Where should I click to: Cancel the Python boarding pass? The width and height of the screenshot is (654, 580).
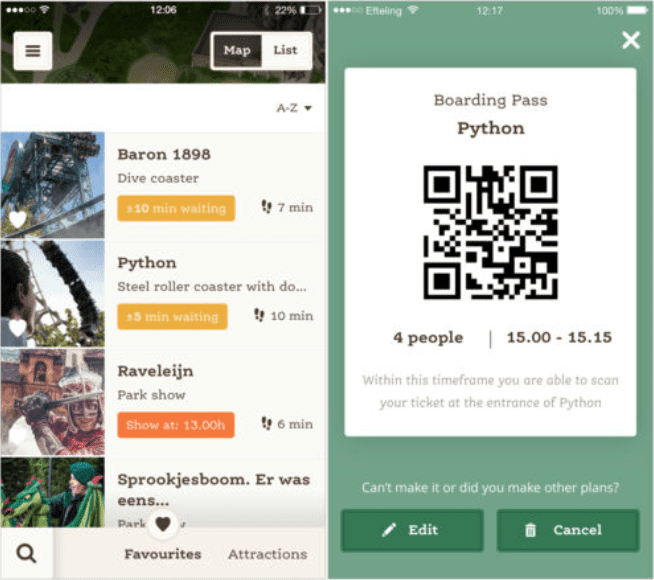(568, 530)
